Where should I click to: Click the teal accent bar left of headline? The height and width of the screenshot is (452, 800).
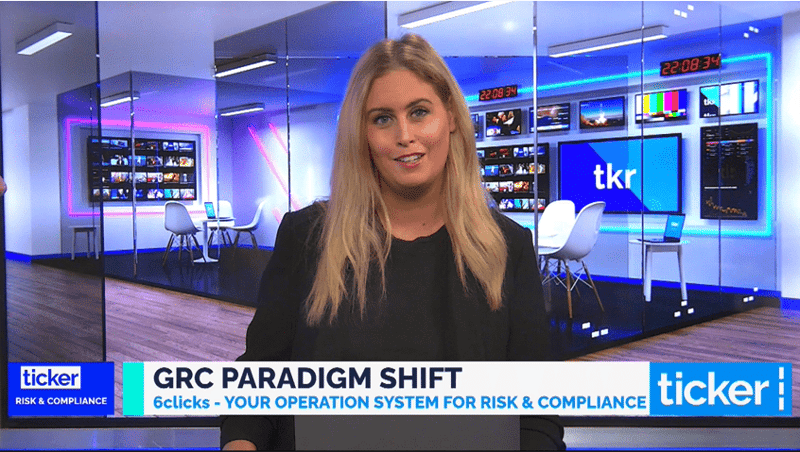[133, 388]
